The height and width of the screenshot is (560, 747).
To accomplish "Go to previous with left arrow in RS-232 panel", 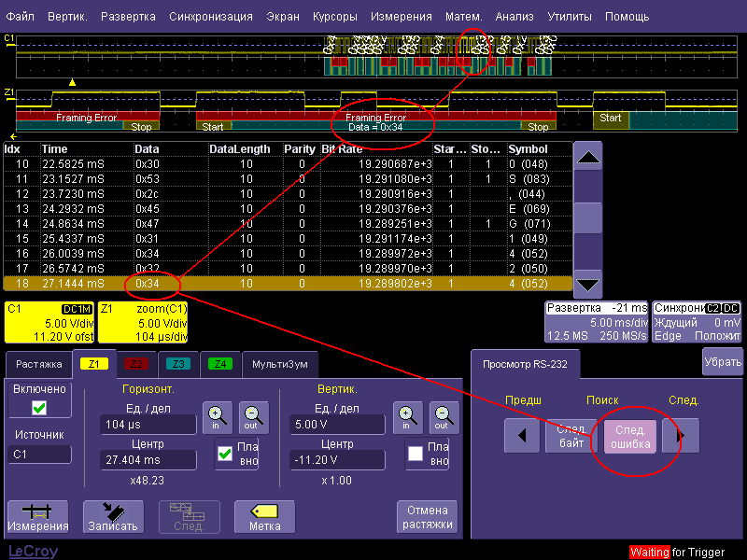I will tap(521, 434).
